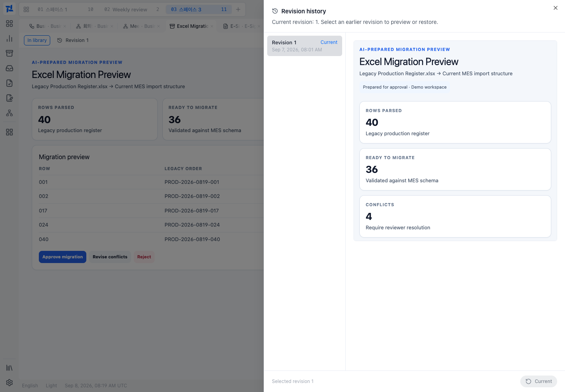Open the library books icon in sidebar
Image resolution: width=565 pixels, height=392 pixels.
tap(9, 368)
